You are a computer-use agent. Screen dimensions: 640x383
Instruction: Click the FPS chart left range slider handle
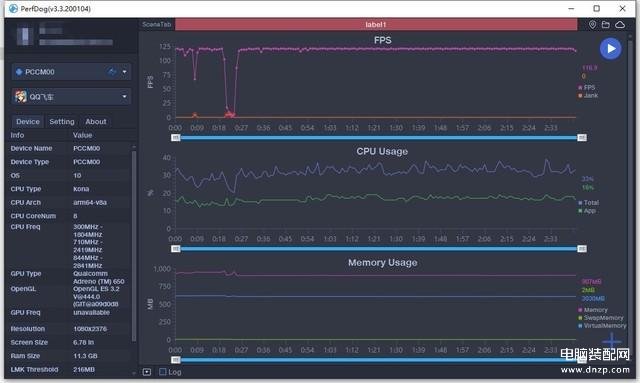click(x=176, y=138)
